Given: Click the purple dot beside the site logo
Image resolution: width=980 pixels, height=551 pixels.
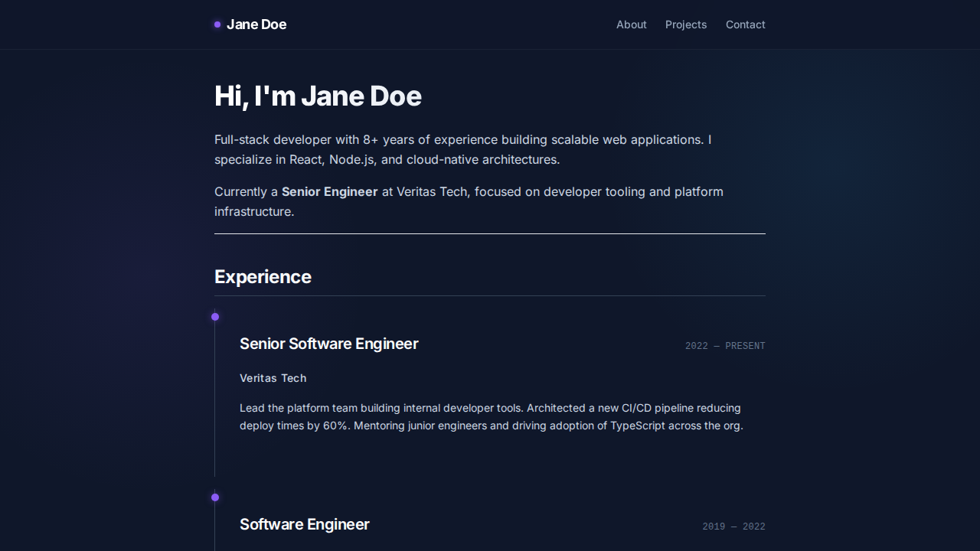Looking at the screenshot, I should tap(217, 24).
